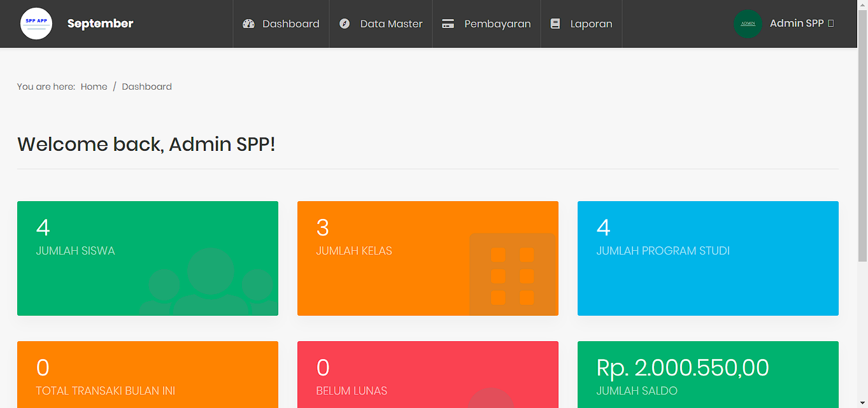
Task: Click the Dashboard breadcrumb entry
Action: click(x=147, y=87)
